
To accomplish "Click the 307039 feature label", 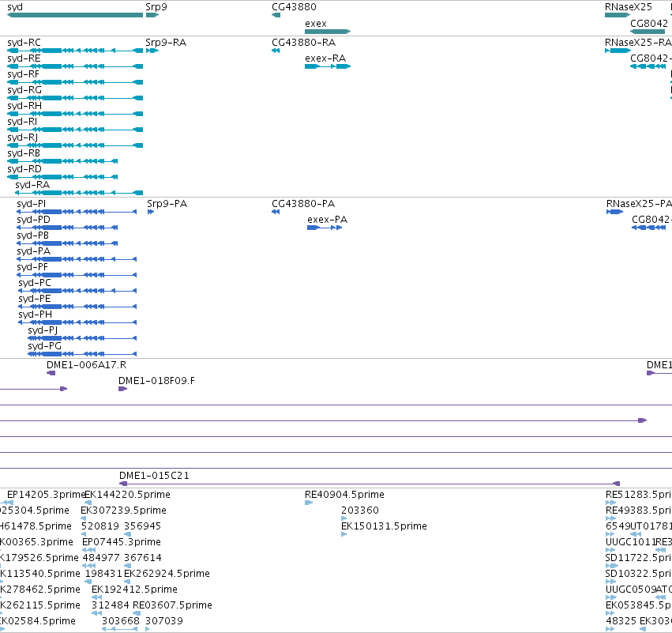I will [x=164, y=621].
